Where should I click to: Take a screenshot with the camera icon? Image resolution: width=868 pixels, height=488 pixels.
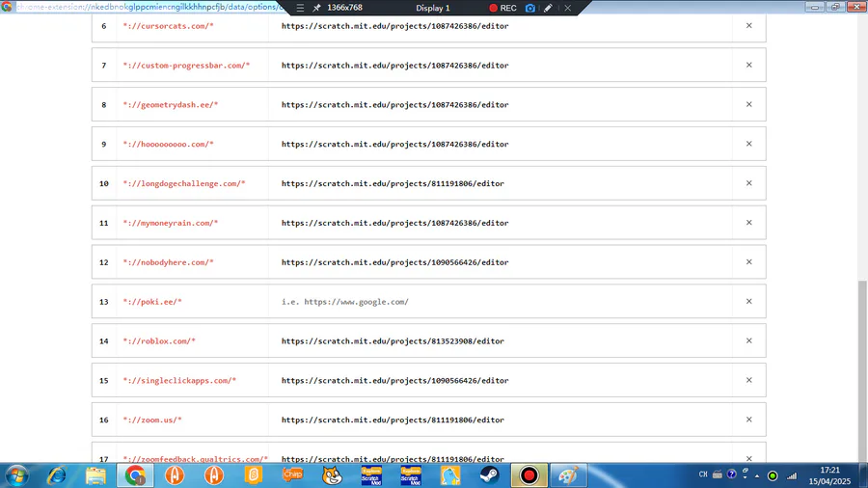pyautogui.click(x=529, y=8)
